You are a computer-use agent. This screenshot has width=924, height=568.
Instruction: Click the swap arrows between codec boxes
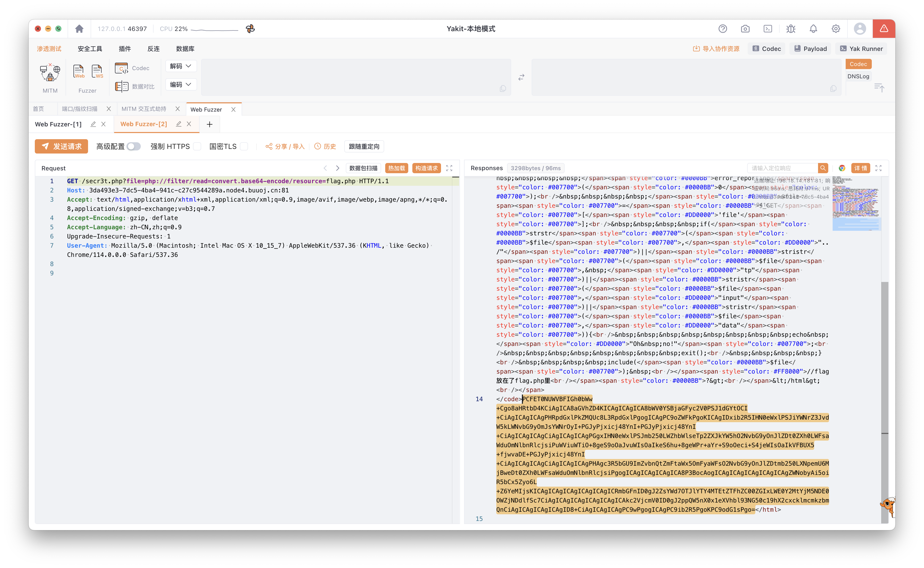(521, 77)
